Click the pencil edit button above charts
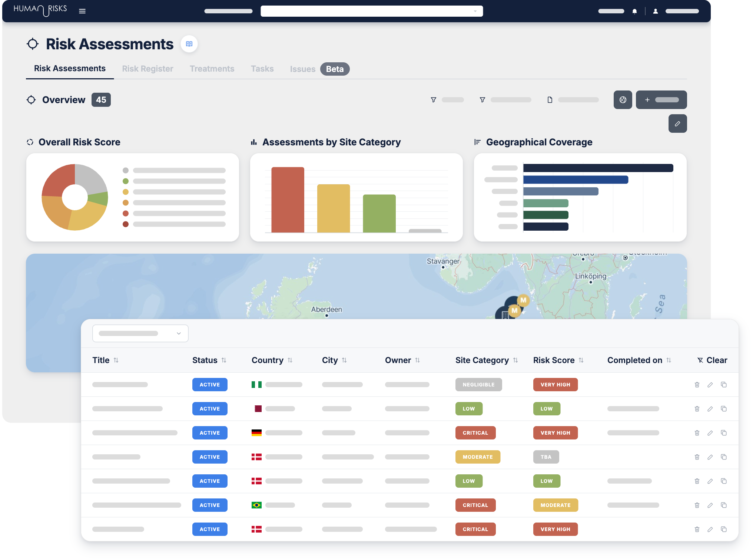756x560 pixels. 677,123
